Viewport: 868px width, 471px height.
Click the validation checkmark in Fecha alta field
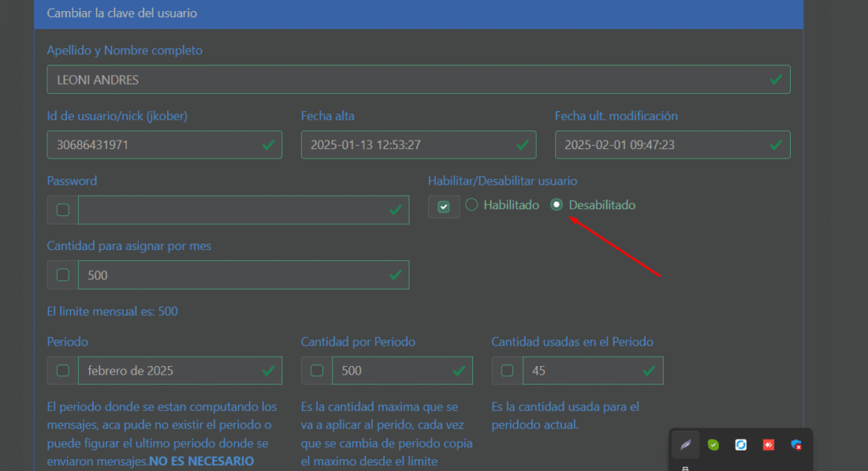click(521, 145)
